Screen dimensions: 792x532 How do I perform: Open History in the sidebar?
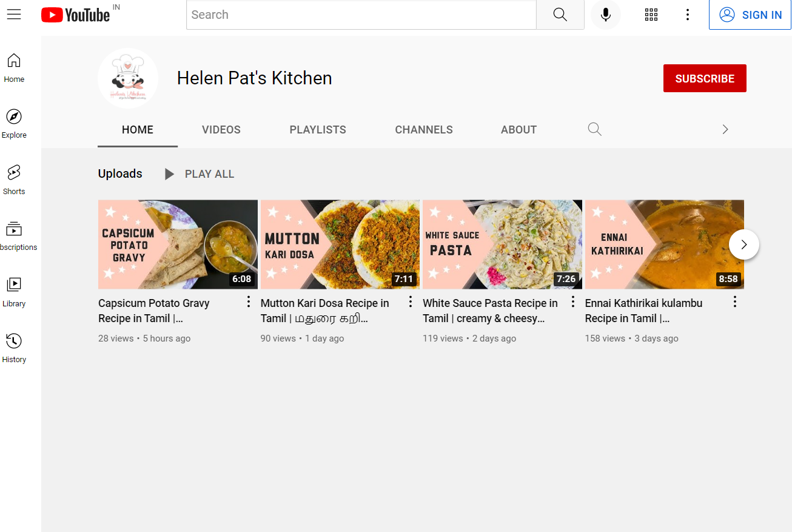pos(14,348)
